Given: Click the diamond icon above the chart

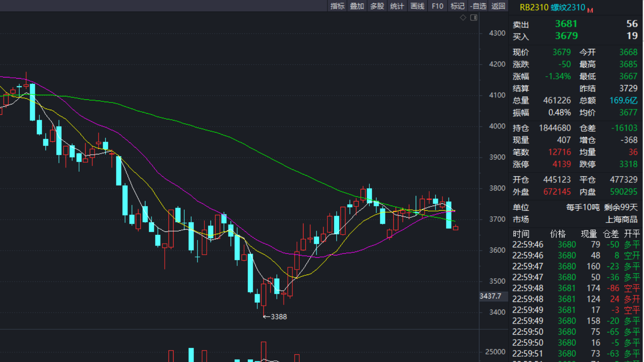Looking at the screenshot, I should pos(463,17).
